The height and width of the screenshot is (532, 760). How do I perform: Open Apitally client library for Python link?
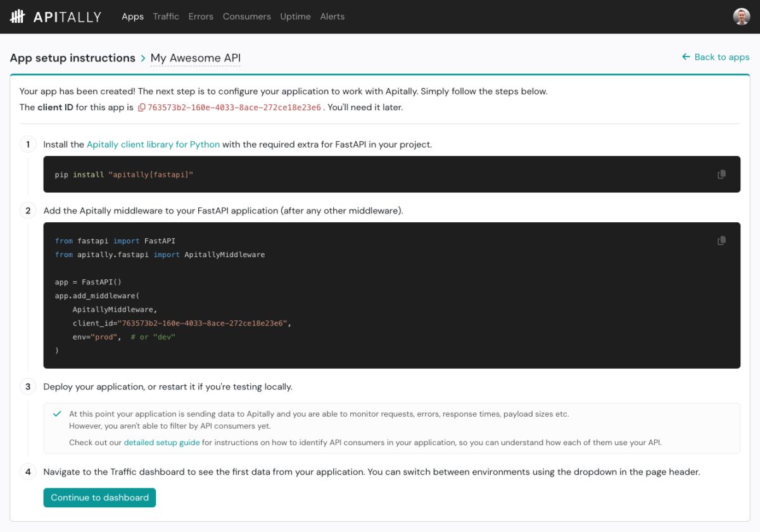pyautogui.click(x=153, y=144)
